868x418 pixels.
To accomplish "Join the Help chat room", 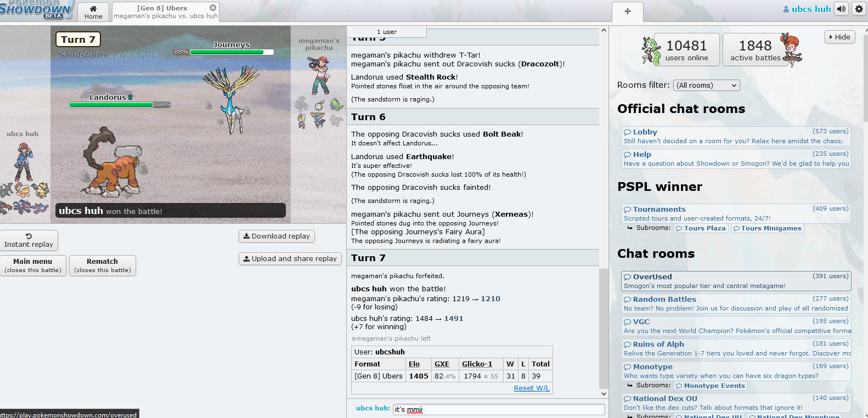I will coord(736,159).
